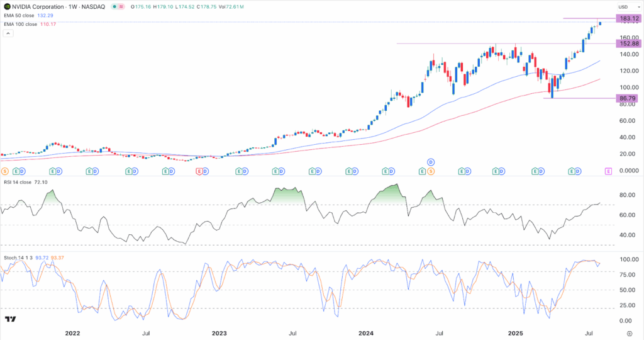Click the low value L174.52
Image resolution: width=644 pixels, height=340 pixels.
pyautogui.click(x=185, y=7)
